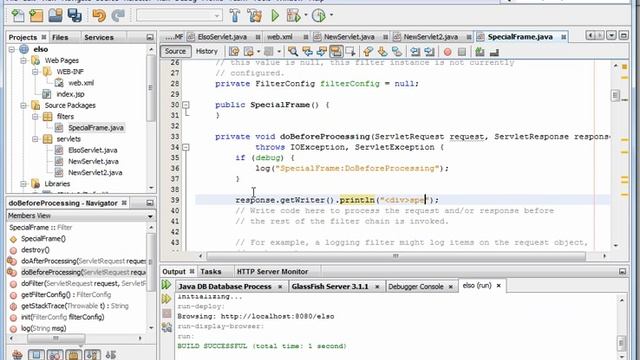
Task: Click the Debug Project icon
Action: coord(293,16)
